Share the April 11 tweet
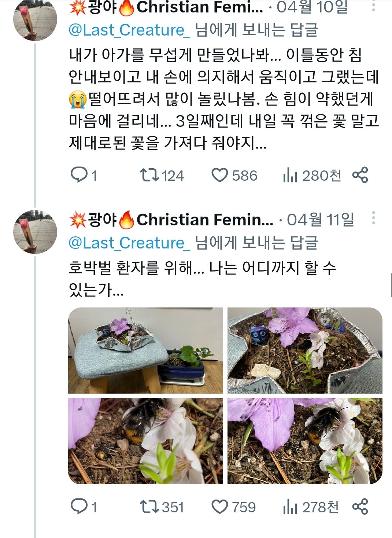The image size is (392, 538). 360,506
